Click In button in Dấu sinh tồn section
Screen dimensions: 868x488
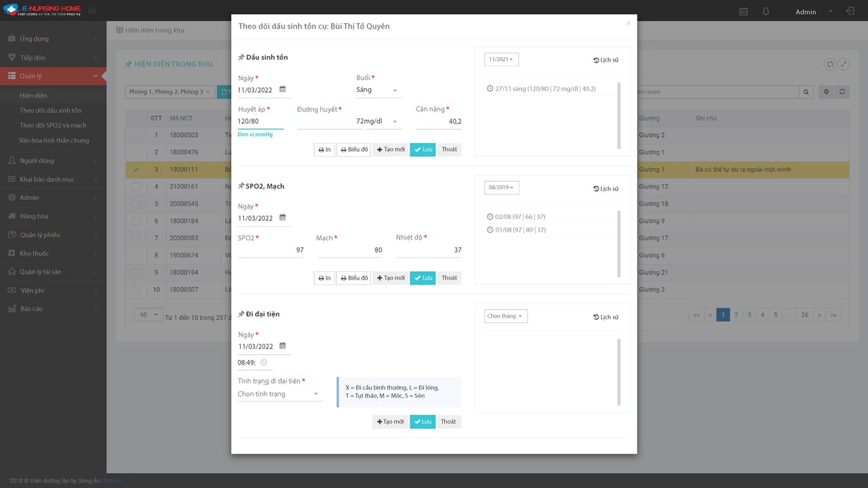[x=324, y=149]
